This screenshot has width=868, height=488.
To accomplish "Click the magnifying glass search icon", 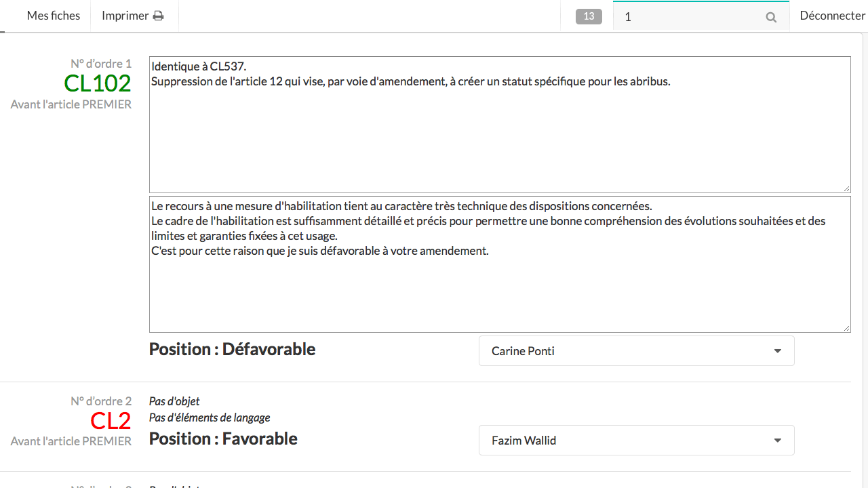I will click(771, 17).
